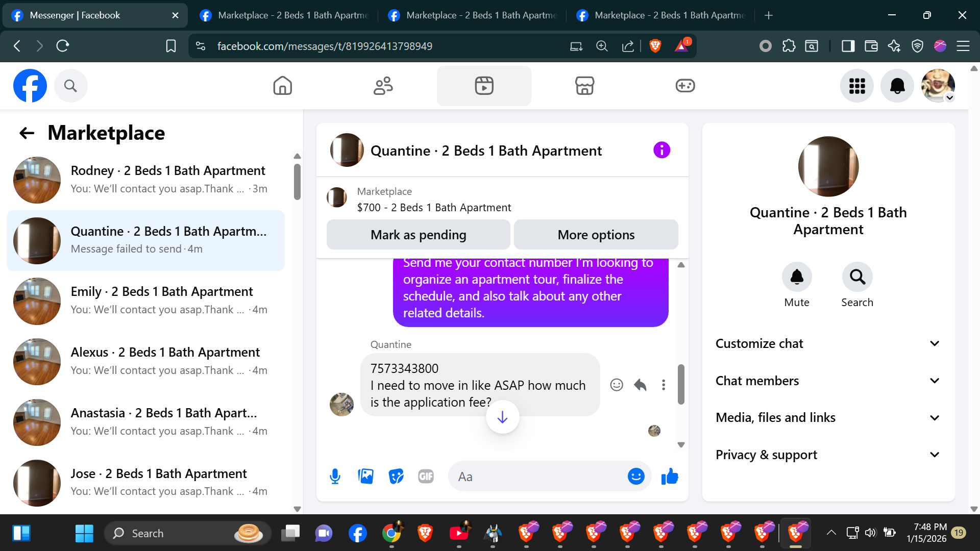980x551 pixels.
Task: Attach a photo using image icon
Action: [x=365, y=477]
